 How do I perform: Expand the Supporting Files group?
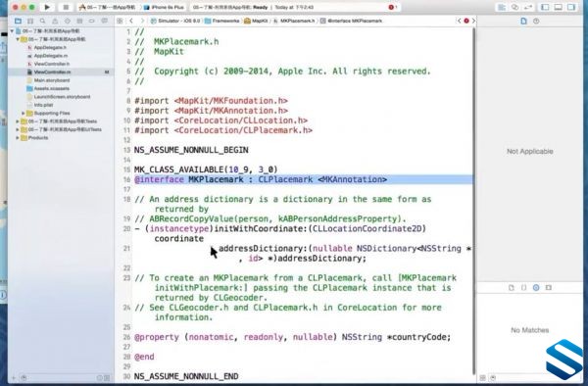pyautogui.click(x=24, y=114)
